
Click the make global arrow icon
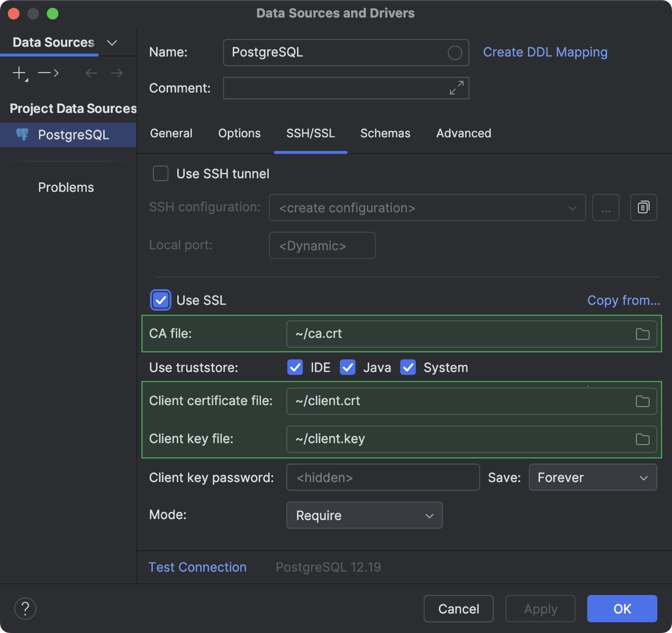click(48, 73)
